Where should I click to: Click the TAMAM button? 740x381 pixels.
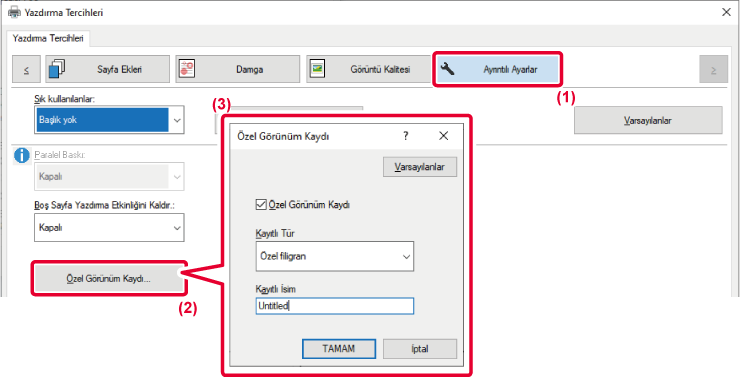(339, 349)
